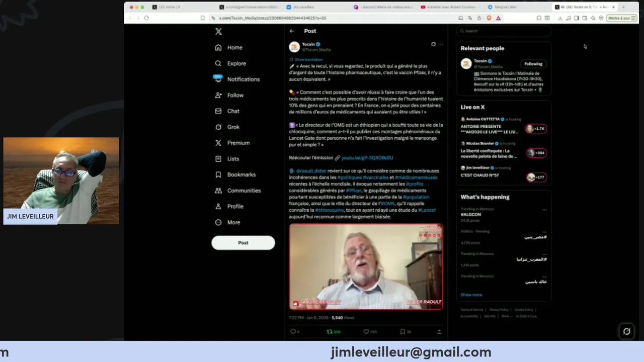Open Tocsin under Relevant people
This screenshot has width=644, height=362.
pos(480,61)
